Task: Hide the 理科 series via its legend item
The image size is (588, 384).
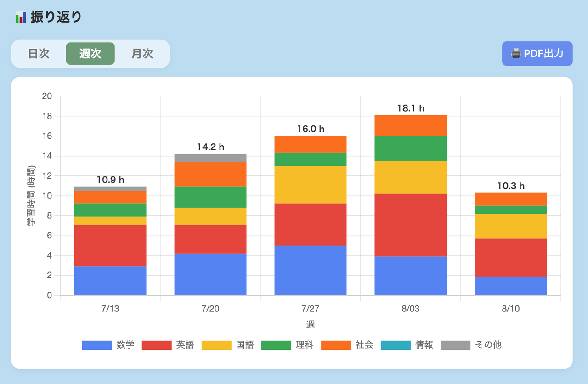Action: pos(287,345)
